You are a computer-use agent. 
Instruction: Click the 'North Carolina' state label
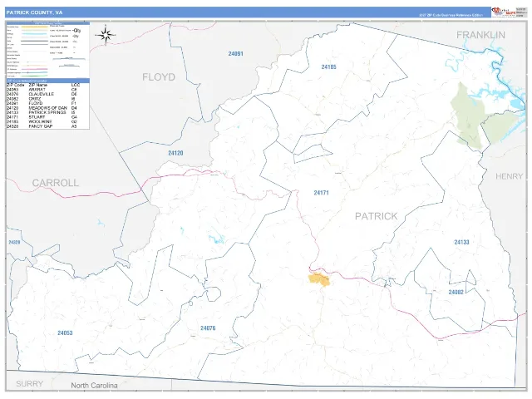click(94, 386)
